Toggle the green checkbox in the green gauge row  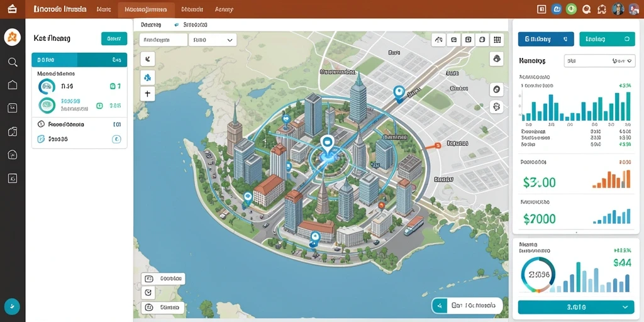pyautogui.click(x=99, y=106)
